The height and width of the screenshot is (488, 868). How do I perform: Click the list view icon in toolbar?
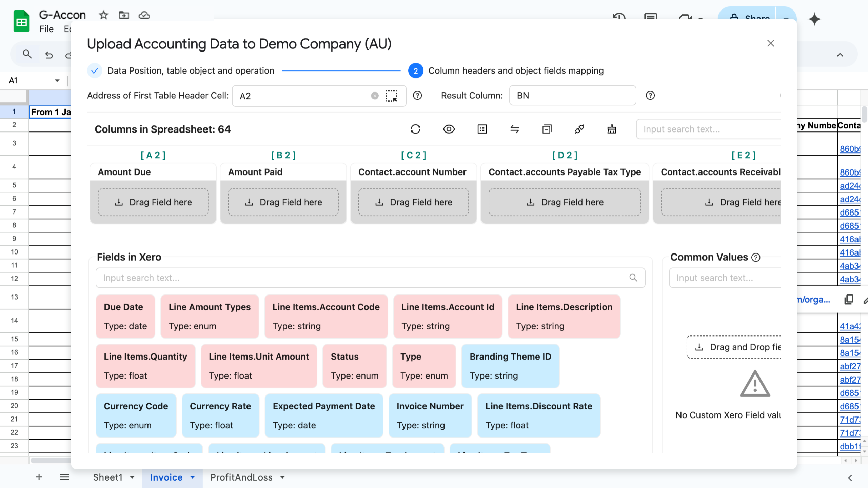482,129
